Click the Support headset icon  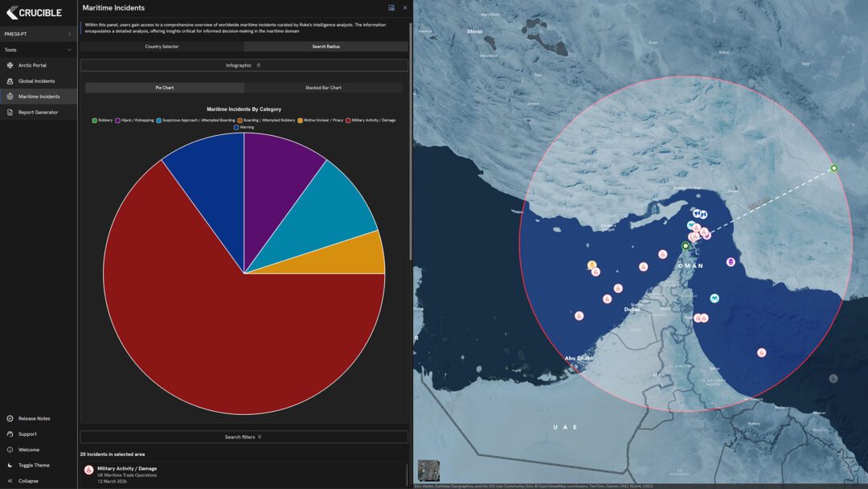(10, 434)
